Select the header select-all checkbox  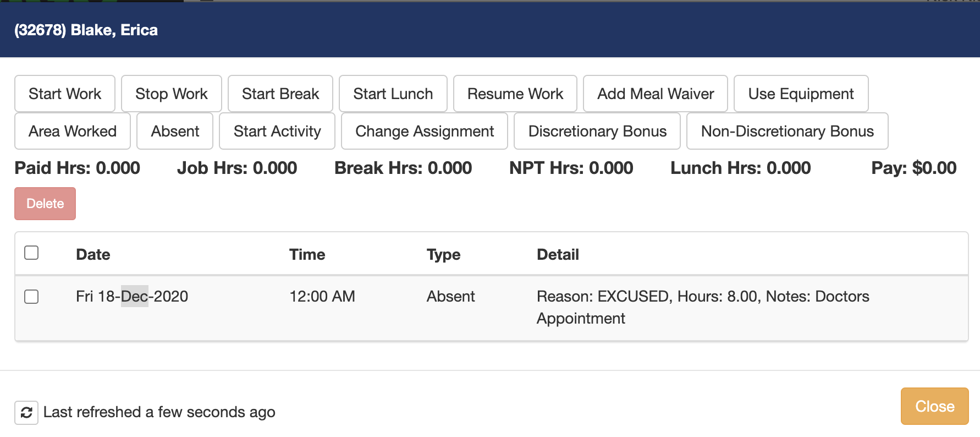point(31,253)
